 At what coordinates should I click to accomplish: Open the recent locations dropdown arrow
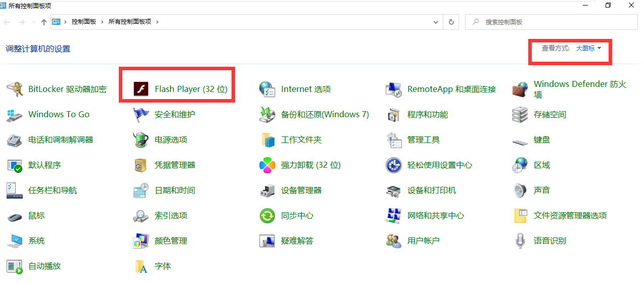(34, 22)
